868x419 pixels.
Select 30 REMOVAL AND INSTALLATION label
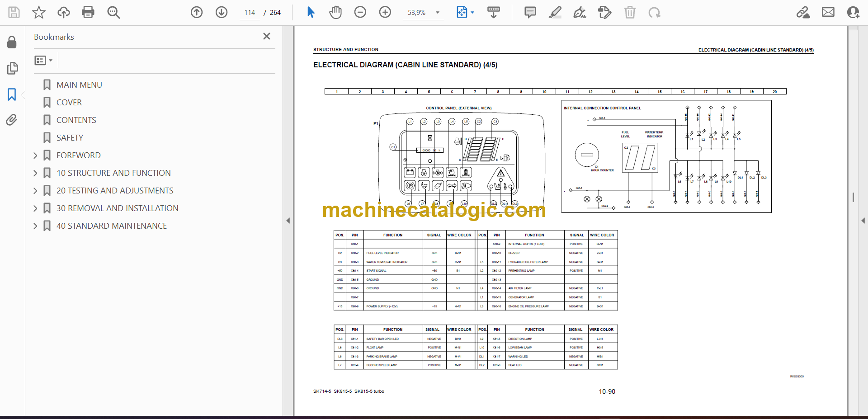click(x=118, y=208)
